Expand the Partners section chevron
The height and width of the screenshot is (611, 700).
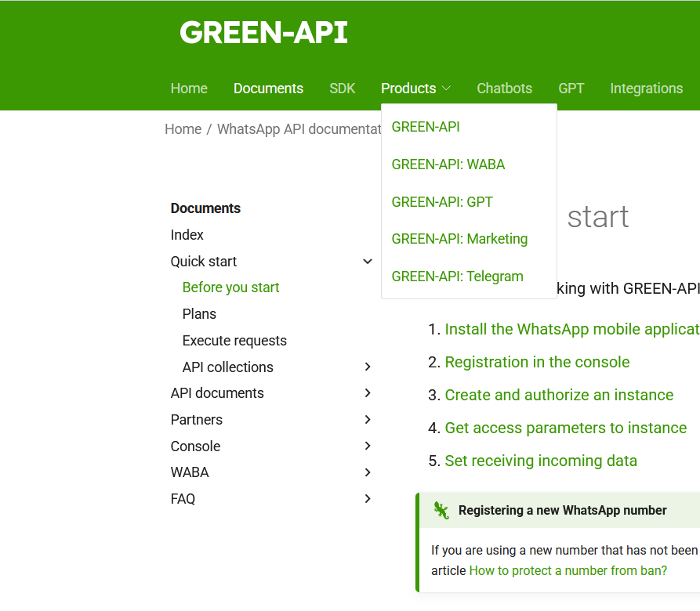pos(368,419)
